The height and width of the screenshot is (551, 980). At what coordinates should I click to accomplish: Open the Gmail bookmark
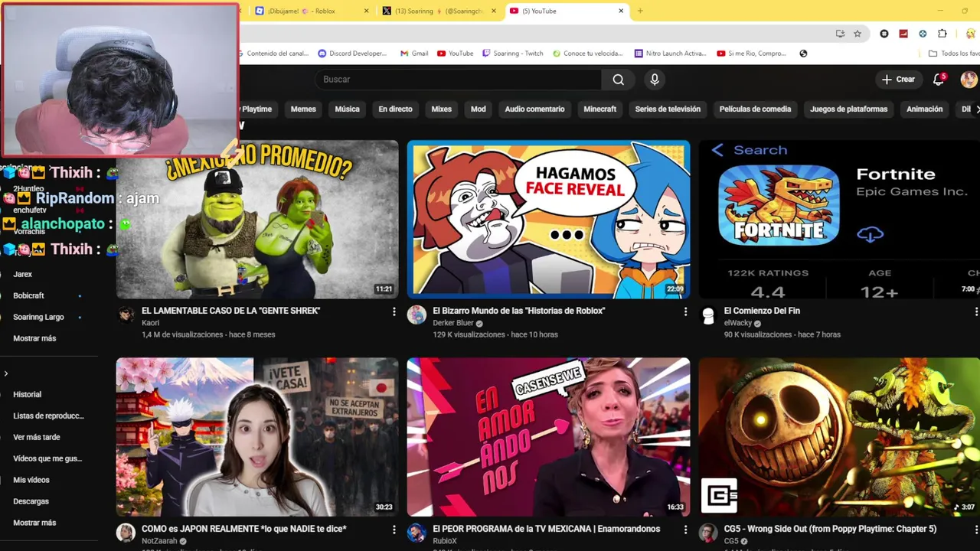[x=414, y=54]
